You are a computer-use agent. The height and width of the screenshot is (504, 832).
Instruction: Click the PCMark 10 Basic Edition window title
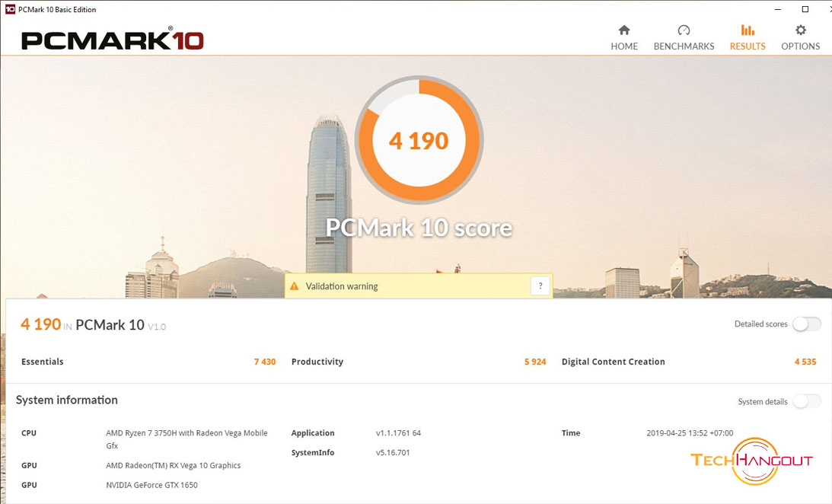tap(57, 10)
